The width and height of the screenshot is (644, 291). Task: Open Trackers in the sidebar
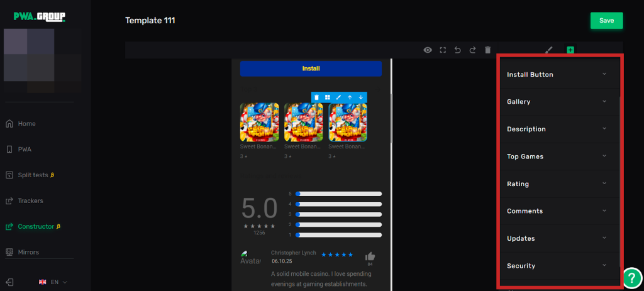pyautogui.click(x=30, y=201)
